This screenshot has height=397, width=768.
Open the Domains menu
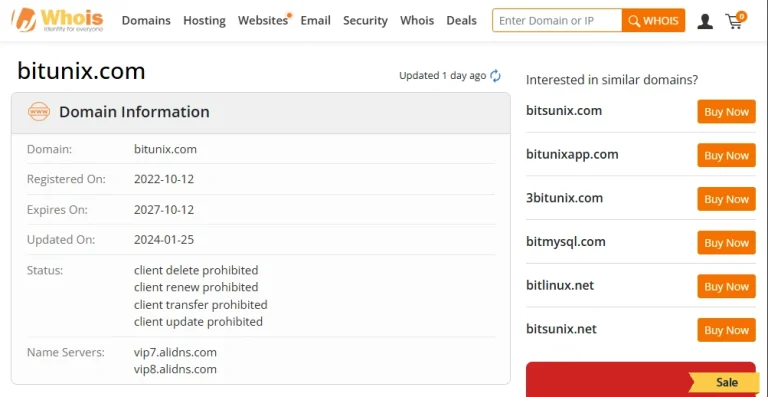coord(146,21)
